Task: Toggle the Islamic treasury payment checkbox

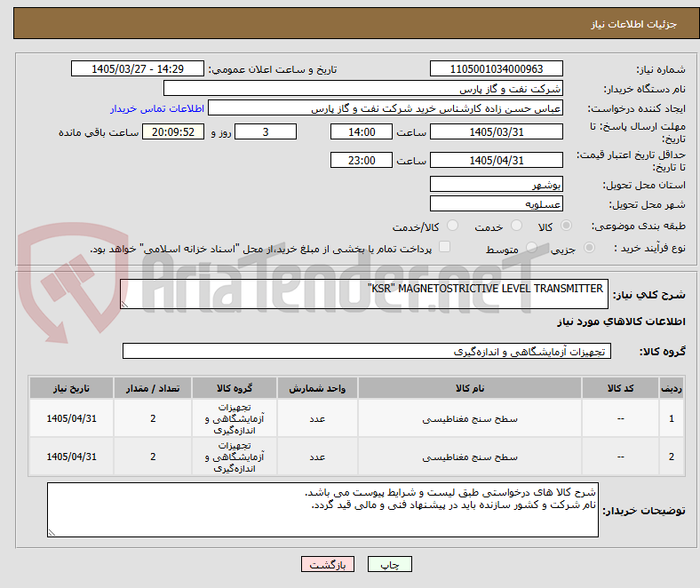Action: [445, 247]
